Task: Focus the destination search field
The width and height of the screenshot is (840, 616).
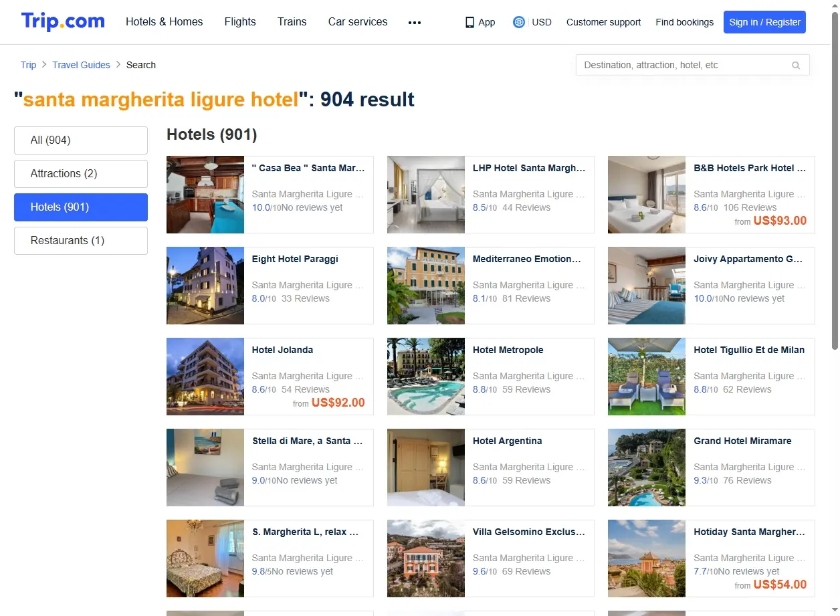Action: tap(693, 65)
